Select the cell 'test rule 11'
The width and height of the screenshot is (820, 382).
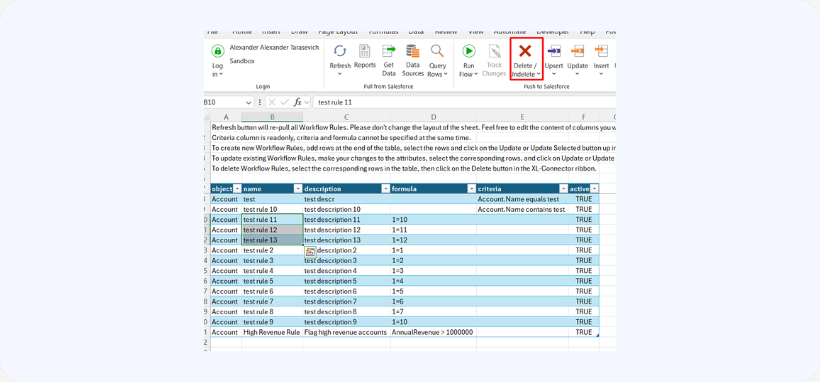[x=272, y=220]
